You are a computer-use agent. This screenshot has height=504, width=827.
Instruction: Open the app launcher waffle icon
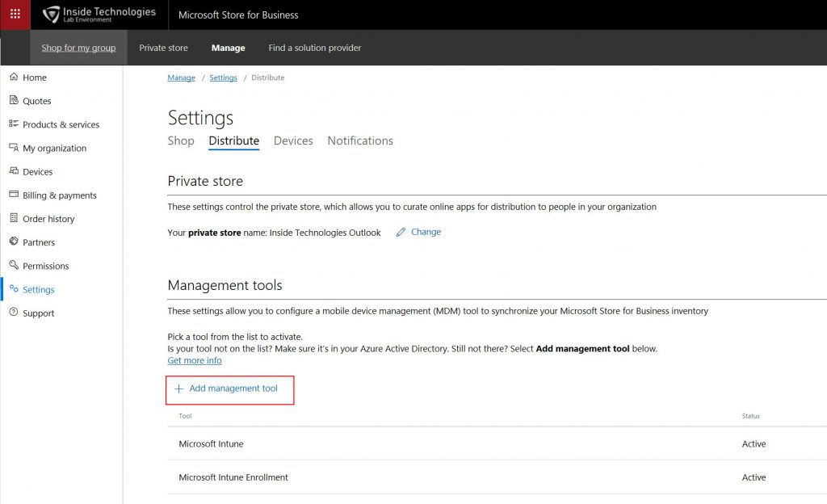pyautogui.click(x=15, y=15)
